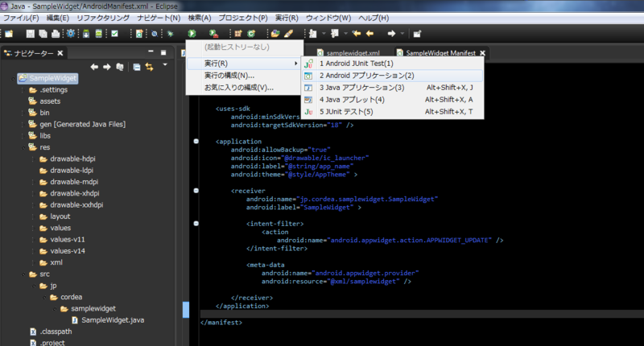The height and width of the screenshot is (346, 644).
Task: Select 実行の構成(N)... menu item
Action: (245, 76)
